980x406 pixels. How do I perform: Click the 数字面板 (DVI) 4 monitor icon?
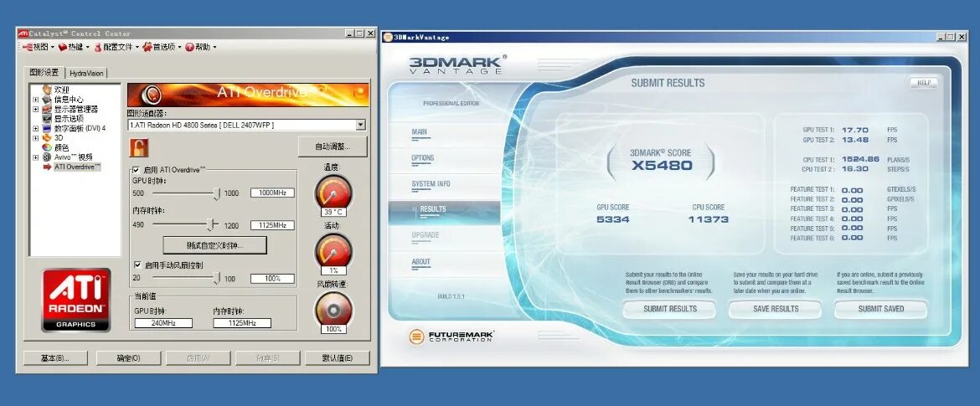point(47,128)
